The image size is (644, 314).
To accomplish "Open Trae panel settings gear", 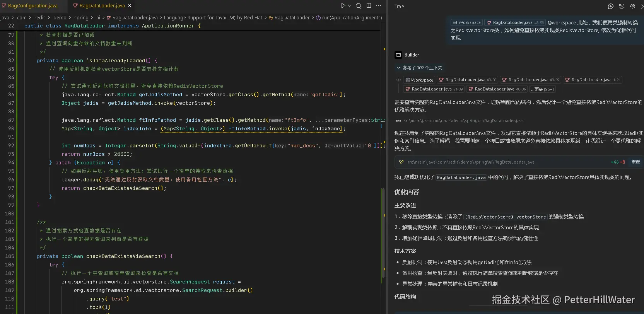I will coord(632,6).
